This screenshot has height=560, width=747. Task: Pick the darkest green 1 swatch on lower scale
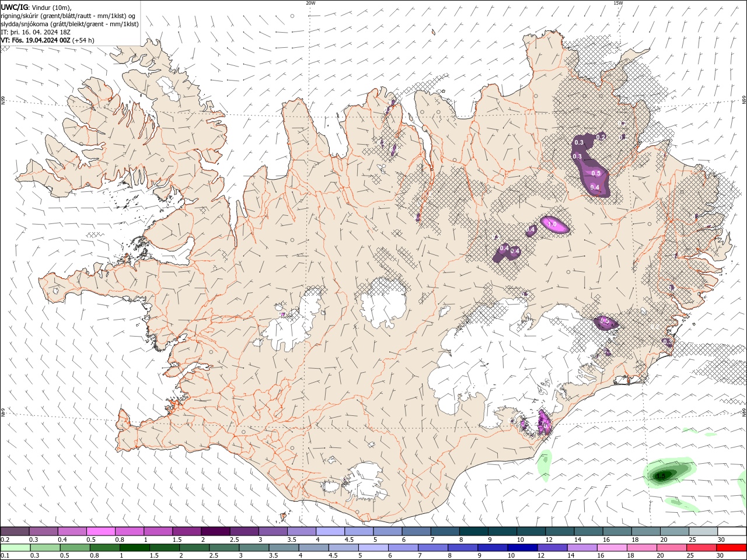click(x=135, y=548)
